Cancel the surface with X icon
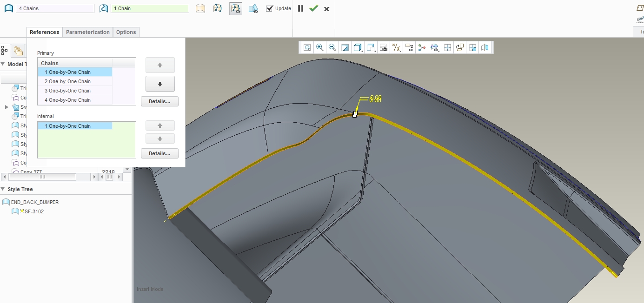The height and width of the screenshot is (303, 644). point(326,9)
